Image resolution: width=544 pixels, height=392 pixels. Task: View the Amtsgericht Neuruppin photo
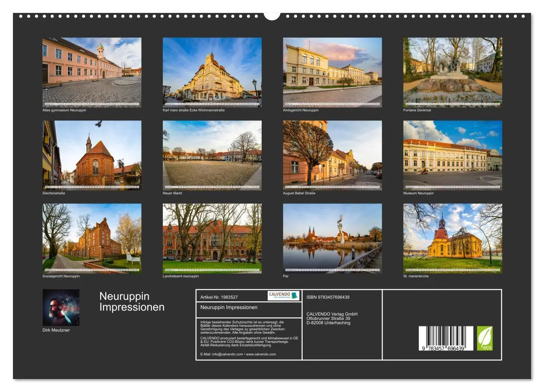pyautogui.click(x=332, y=71)
